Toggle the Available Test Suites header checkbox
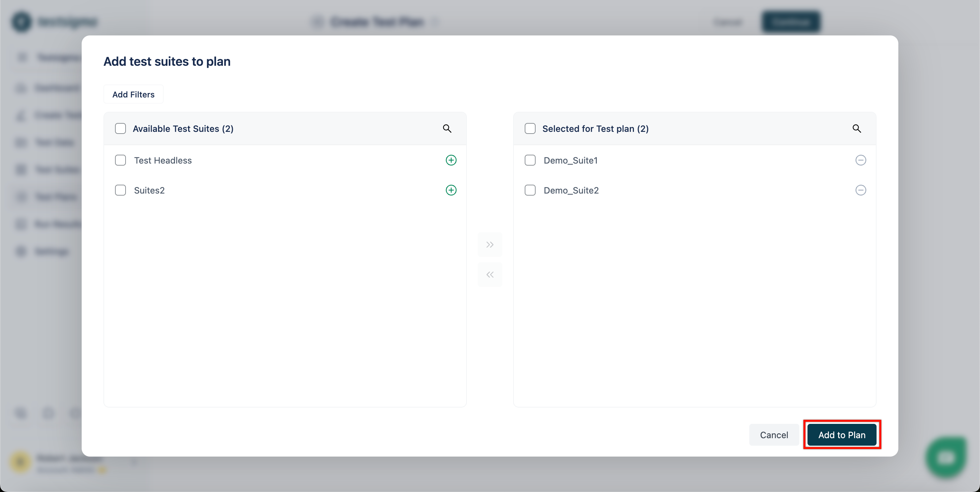980x492 pixels. [120, 128]
